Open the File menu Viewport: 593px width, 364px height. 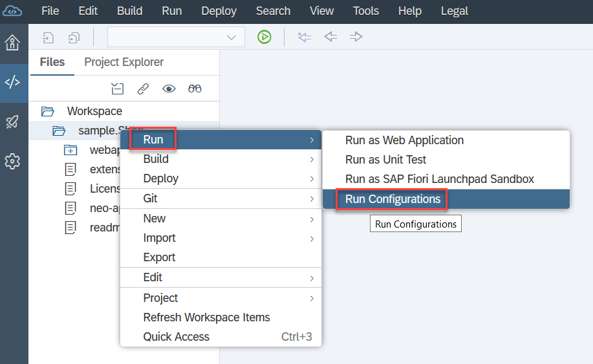coord(50,11)
